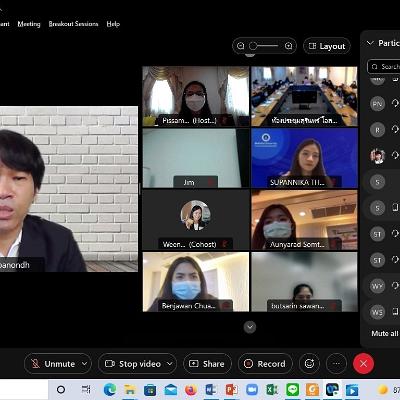Open Firefox from the taskbar

(191, 389)
